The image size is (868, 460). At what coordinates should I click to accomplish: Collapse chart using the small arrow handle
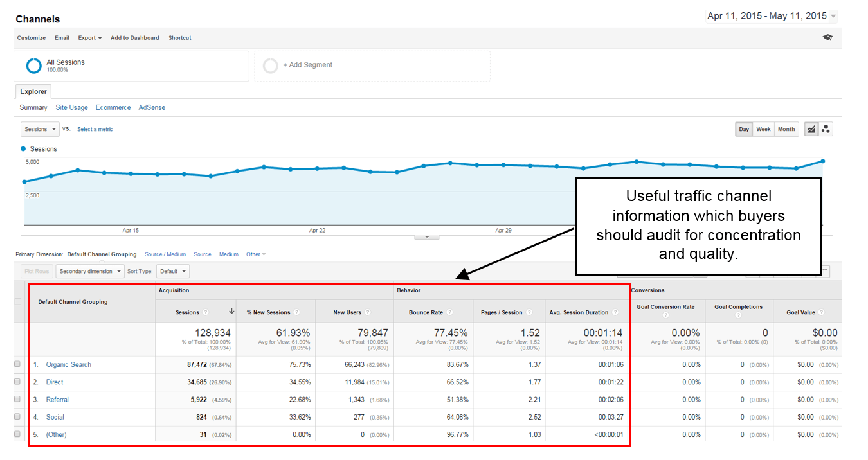[x=426, y=236]
